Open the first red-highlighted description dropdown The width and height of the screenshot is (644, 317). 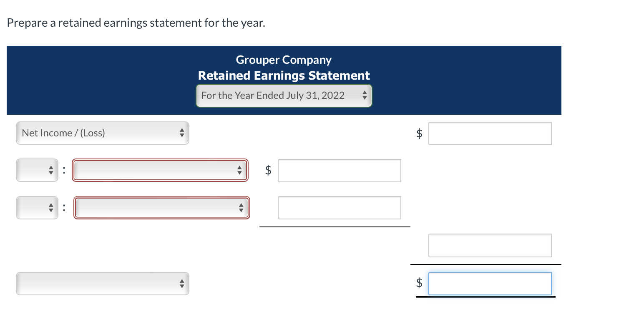click(160, 170)
